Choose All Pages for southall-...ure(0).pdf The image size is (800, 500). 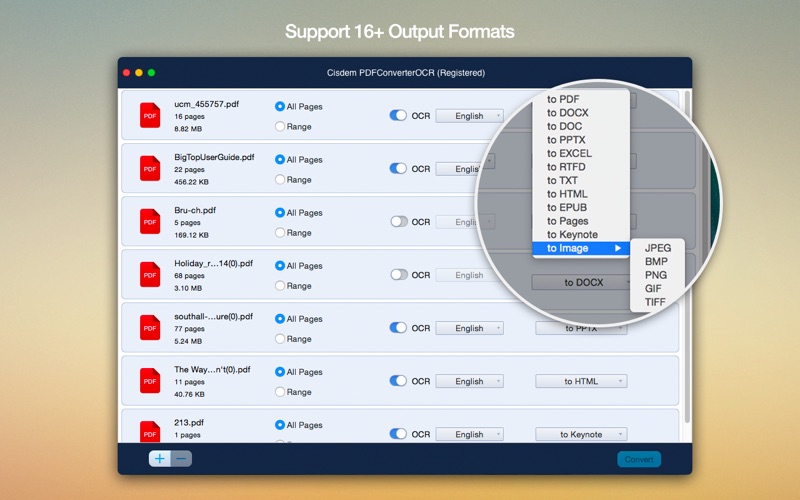coord(280,318)
